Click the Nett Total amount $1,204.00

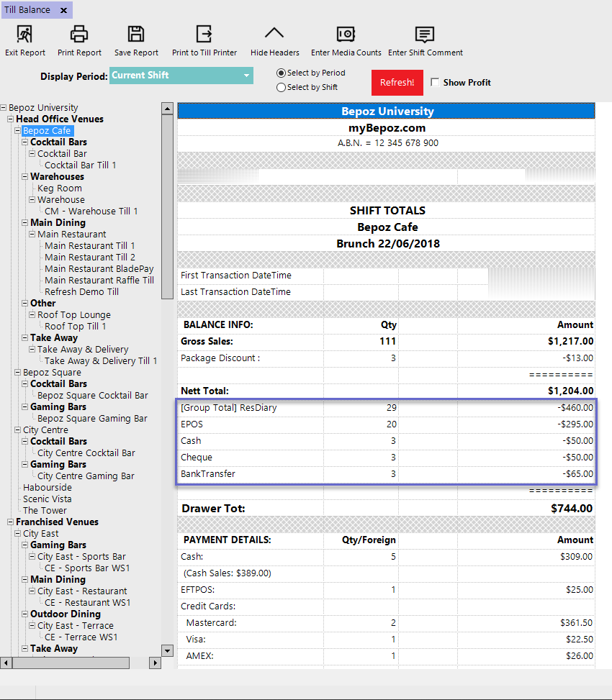click(x=570, y=391)
